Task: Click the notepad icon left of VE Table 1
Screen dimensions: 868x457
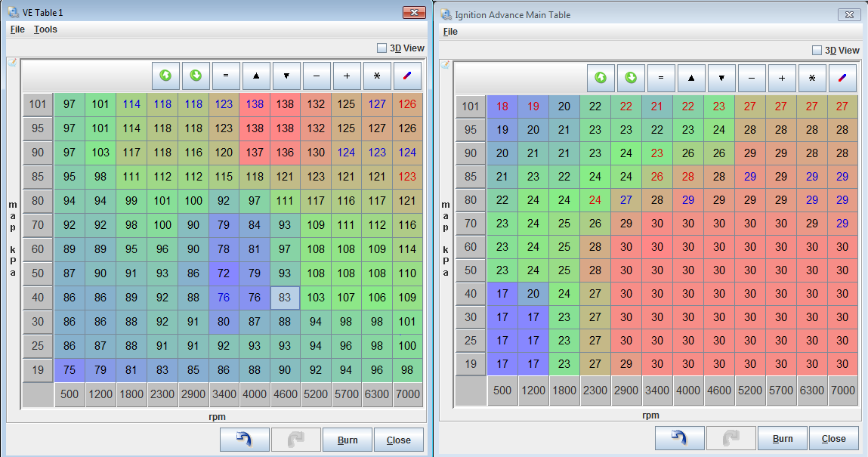Action: tap(12, 63)
